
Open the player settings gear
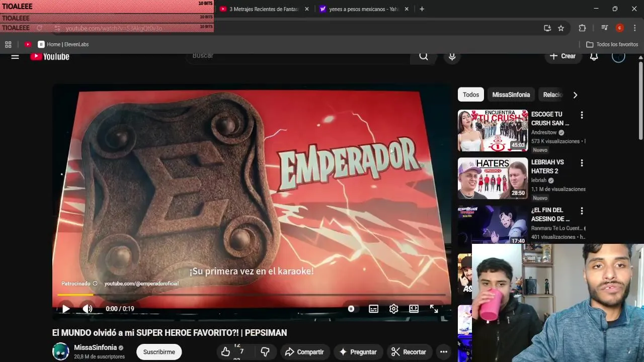(x=393, y=309)
